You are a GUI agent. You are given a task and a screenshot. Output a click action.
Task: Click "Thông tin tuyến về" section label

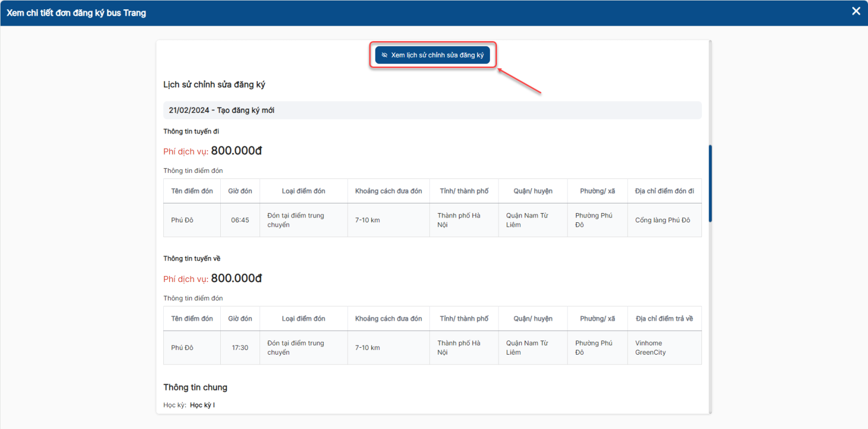pyautogui.click(x=192, y=259)
